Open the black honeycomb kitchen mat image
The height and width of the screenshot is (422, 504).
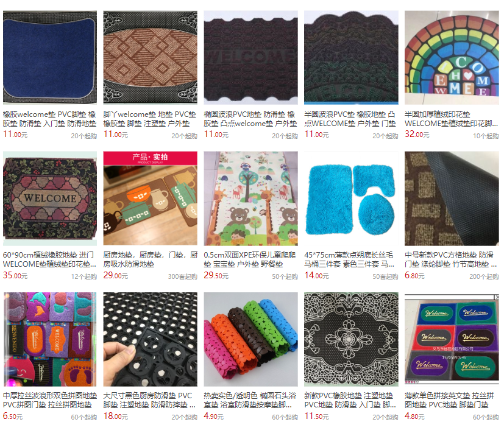pyautogui.click(x=150, y=339)
